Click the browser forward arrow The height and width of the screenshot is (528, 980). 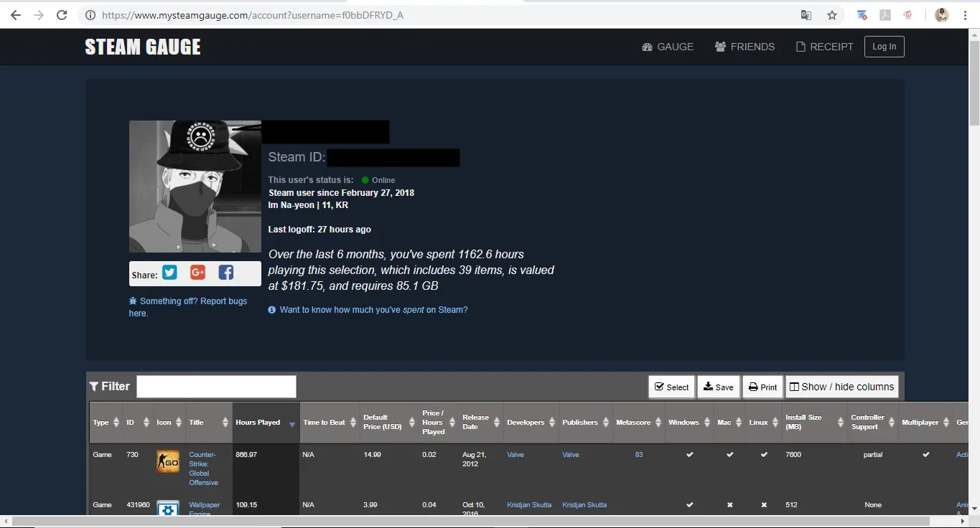pyautogui.click(x=39, y=15)
